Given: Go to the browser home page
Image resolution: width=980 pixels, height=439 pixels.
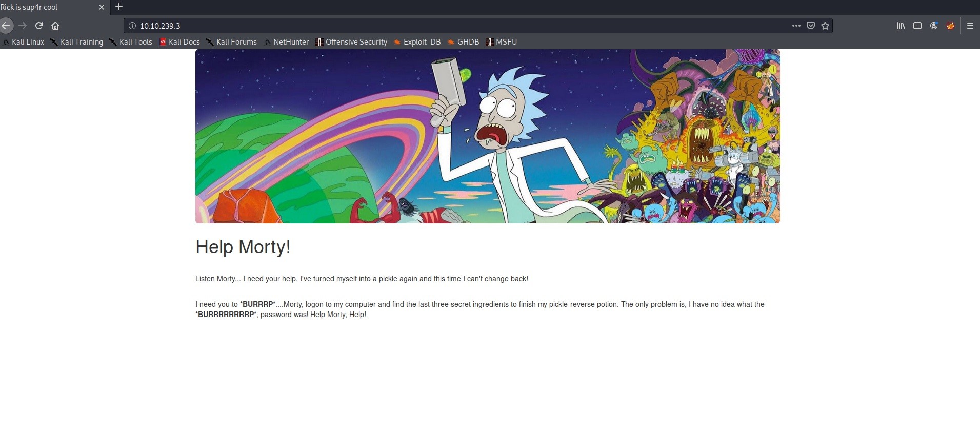Looking at the screenshot, I should 55,26.
